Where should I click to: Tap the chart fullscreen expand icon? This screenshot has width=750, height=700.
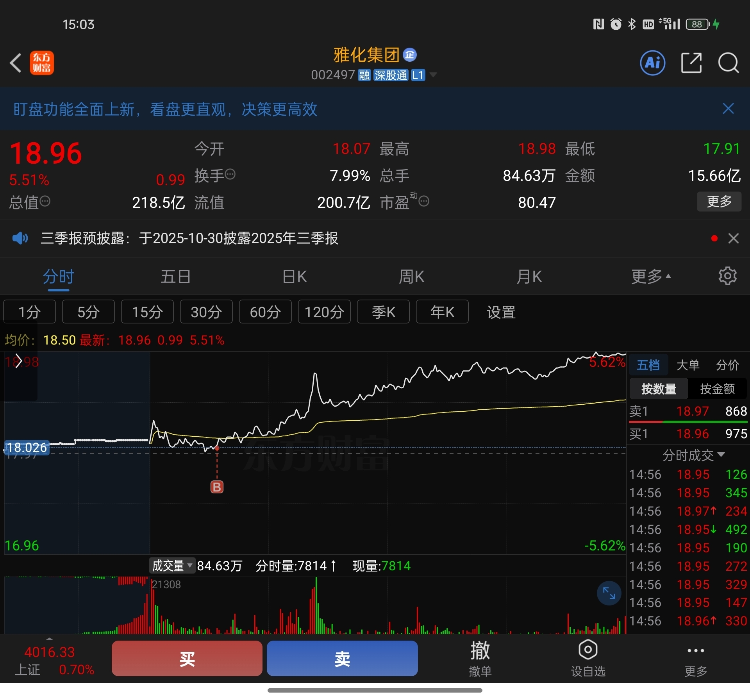click(x=609, y=593)
